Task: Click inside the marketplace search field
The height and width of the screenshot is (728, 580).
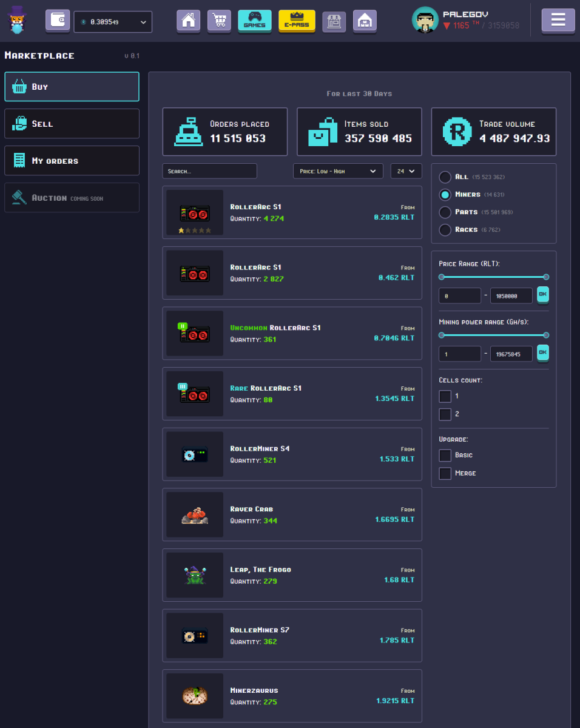Action: pos(209,171)
